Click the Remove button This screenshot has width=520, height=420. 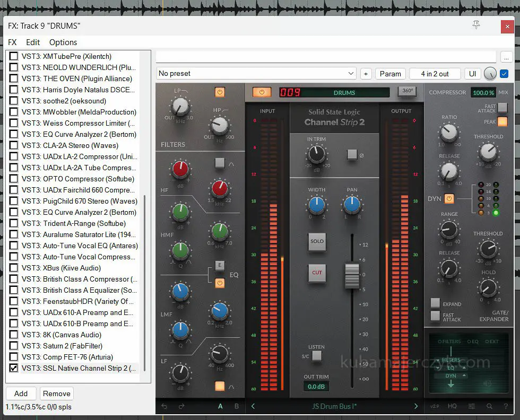pyautogui.click(x=57, y=393)
